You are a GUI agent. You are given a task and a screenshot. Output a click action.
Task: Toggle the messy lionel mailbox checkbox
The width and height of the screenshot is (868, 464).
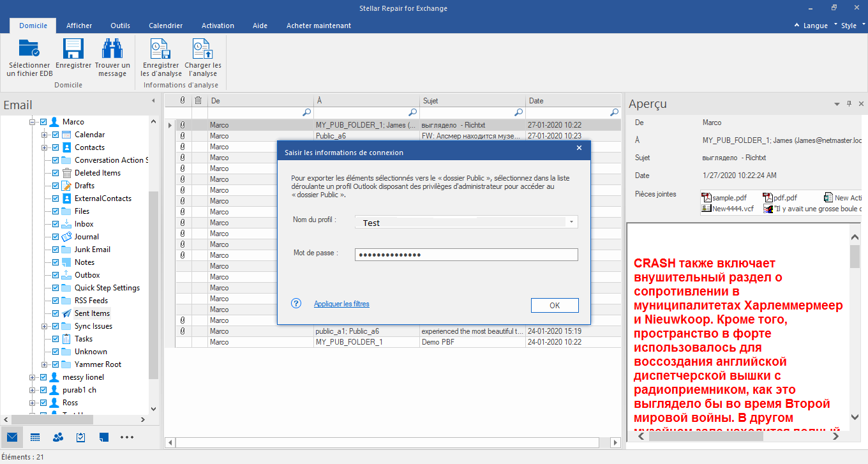(43, 377)
